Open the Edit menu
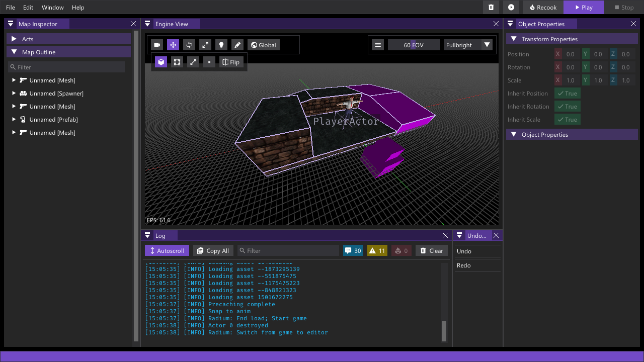 tap(28, 8)
